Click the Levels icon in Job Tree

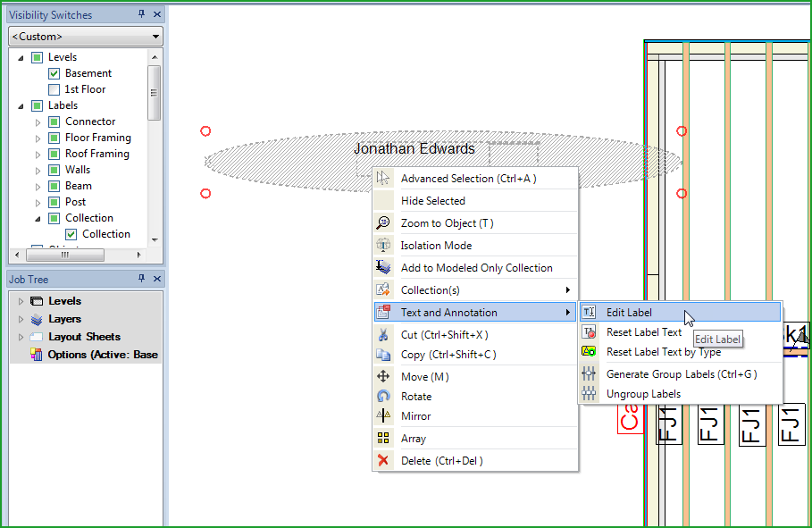click(x=37, y=301)
